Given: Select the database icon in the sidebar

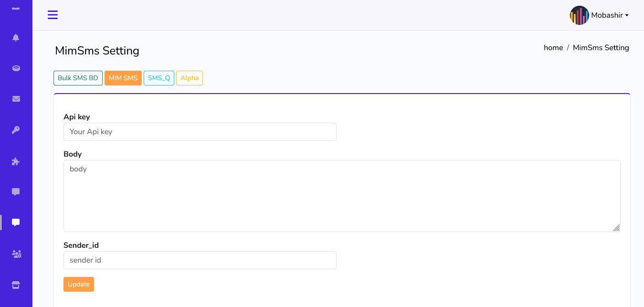Looking at the screenshot, I should pos(16,68).
